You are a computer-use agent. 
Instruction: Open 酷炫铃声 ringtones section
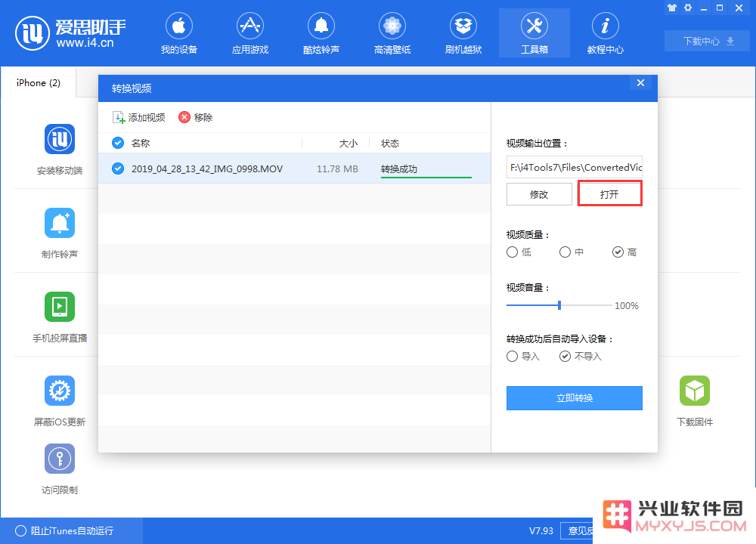pos(321,33)
